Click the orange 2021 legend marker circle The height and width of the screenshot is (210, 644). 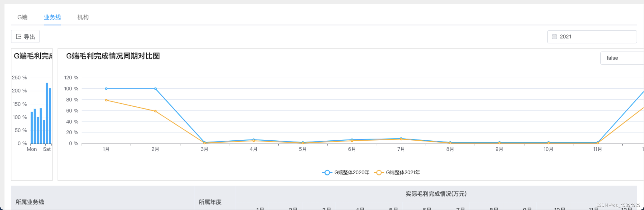pos(379,172)
